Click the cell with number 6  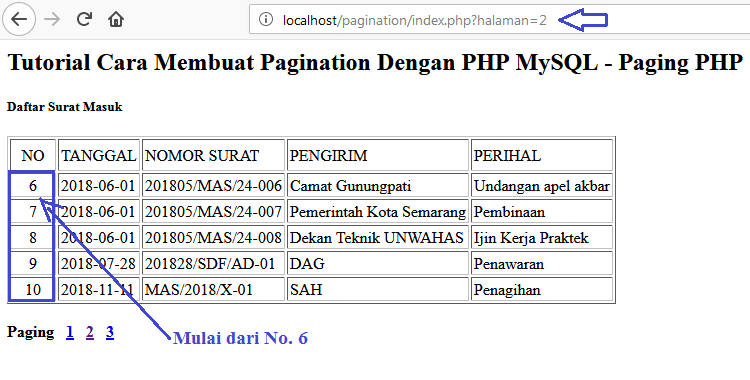click(x=33, y=186)
